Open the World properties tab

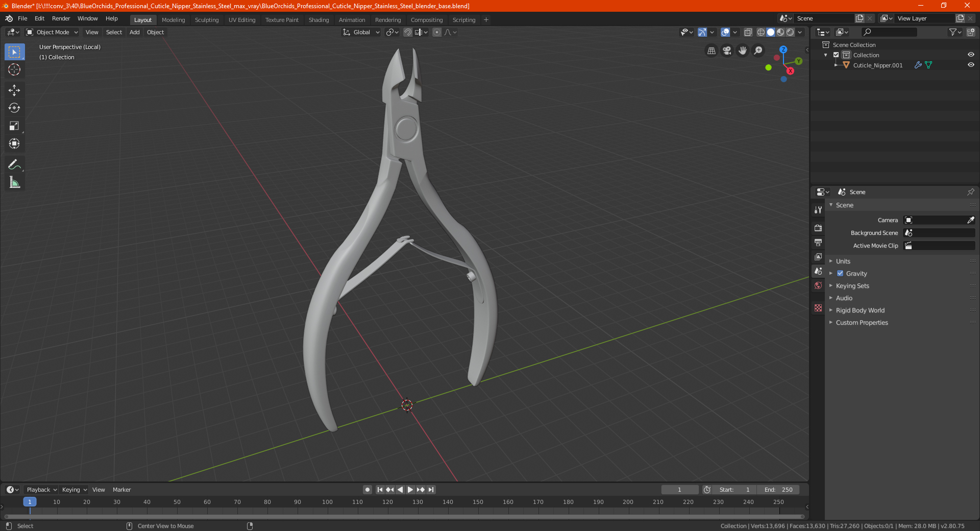818,285
